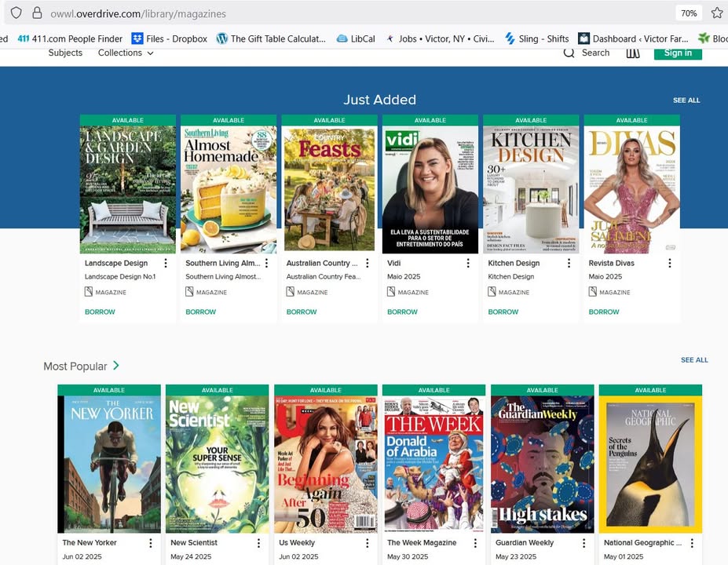Screen dimensions: 728x565
Task: Open the LibCal bookmark
Action: click(x=356, y=39)
